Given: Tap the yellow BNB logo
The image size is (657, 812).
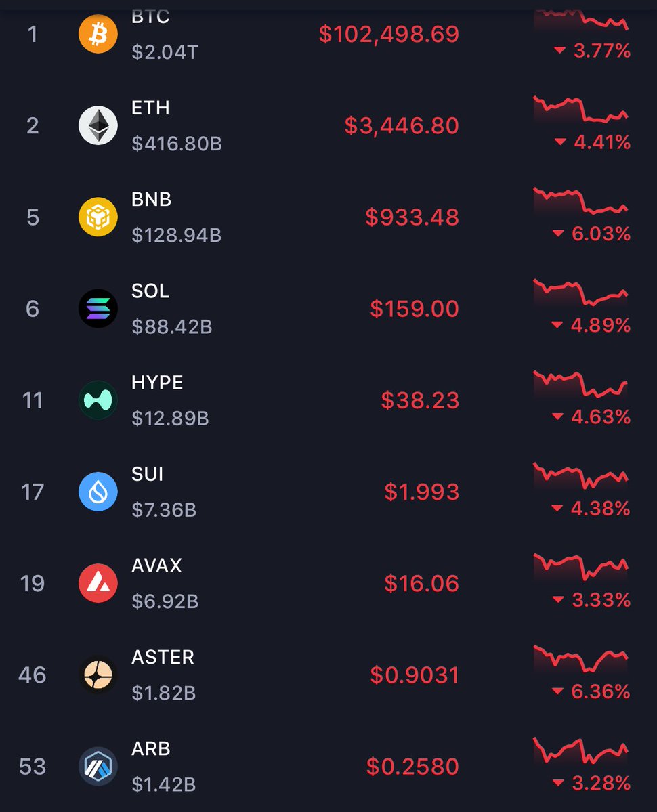Looking at the screenshot, I should tap(98, 217).
